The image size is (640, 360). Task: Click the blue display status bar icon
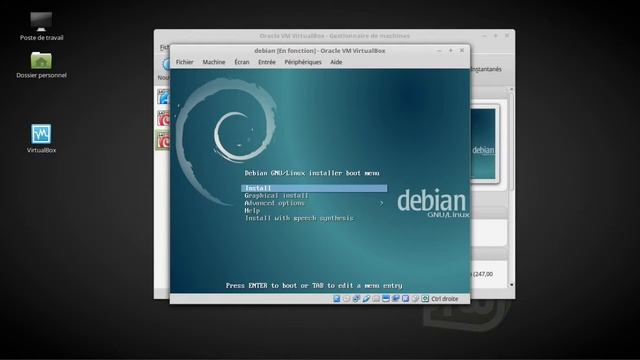[x=386, y=299]
